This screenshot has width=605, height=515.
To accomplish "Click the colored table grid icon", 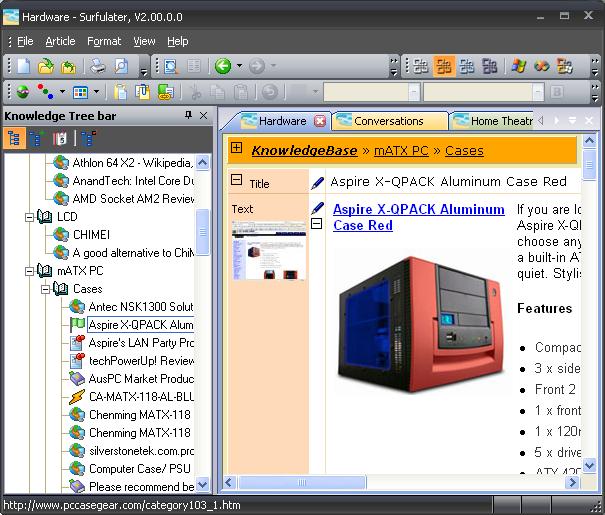I will point(80,92).
